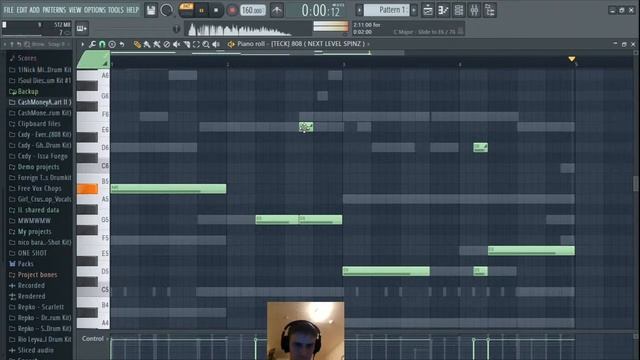The height and width of the screenshot is (360, 640).
Task: Add new pattern with plus button
Action: pyautogui.click(x=414, y=10)
